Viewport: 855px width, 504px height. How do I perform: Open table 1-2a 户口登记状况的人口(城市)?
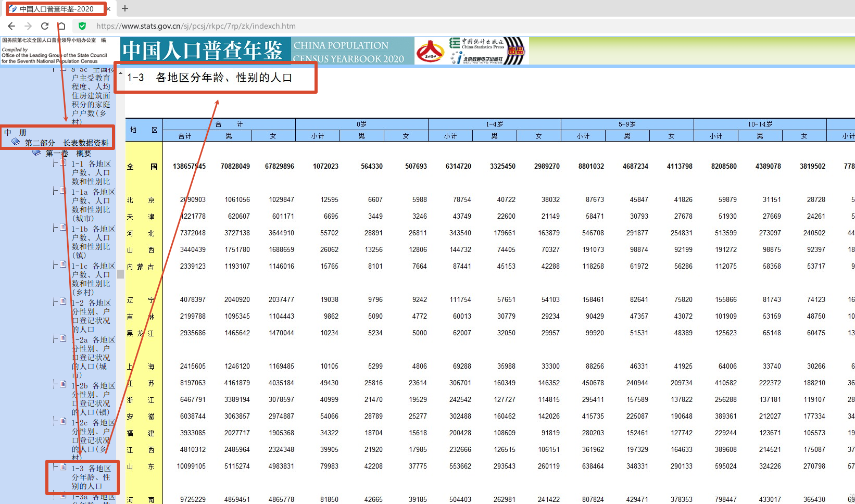(x=93, y=357)
